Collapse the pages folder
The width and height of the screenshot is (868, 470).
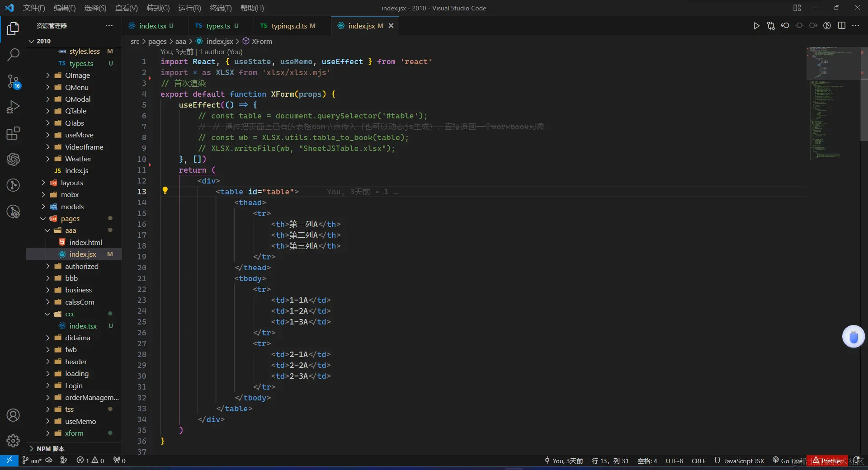(70, 219)
